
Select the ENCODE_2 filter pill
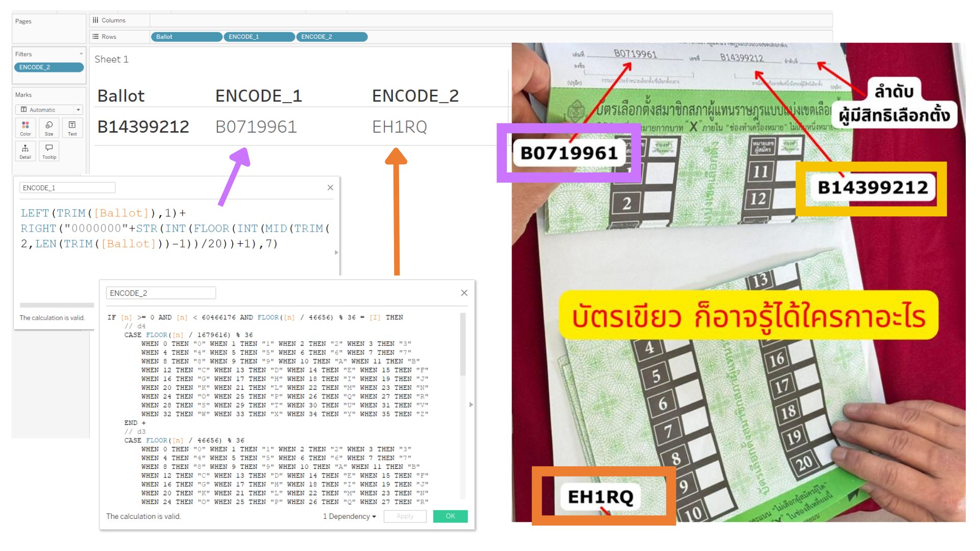[49, 67]
